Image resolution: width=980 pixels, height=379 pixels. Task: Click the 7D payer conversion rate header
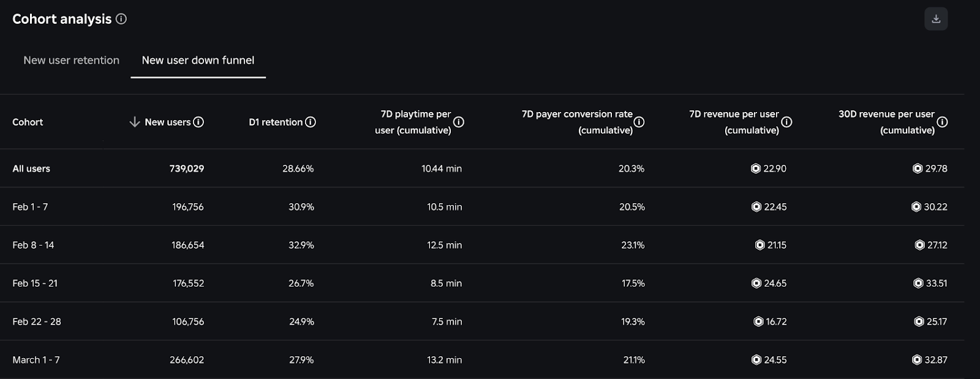point(576,122)
